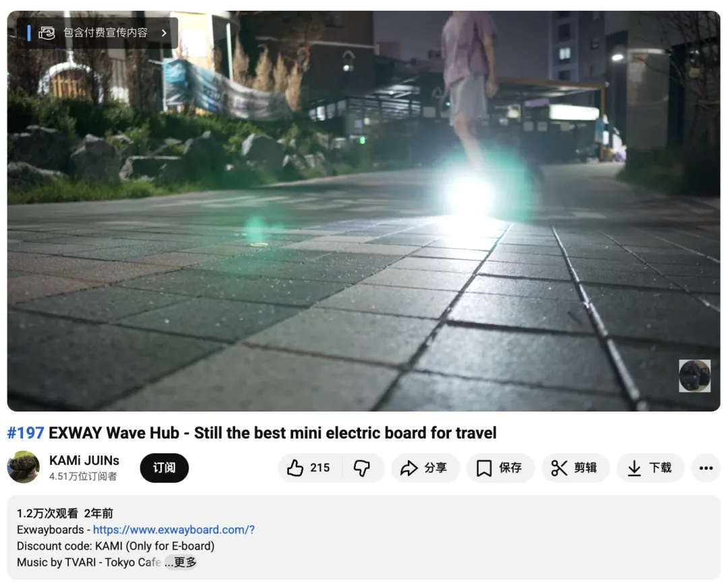
Task: Click the scissors clip icon
Action: (559, 468)
